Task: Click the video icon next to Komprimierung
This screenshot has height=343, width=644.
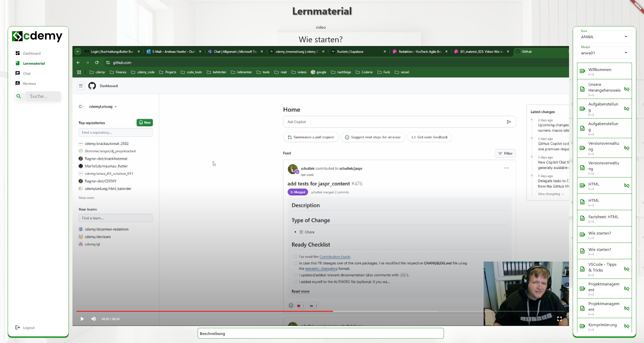Action: tap(583, 326)
